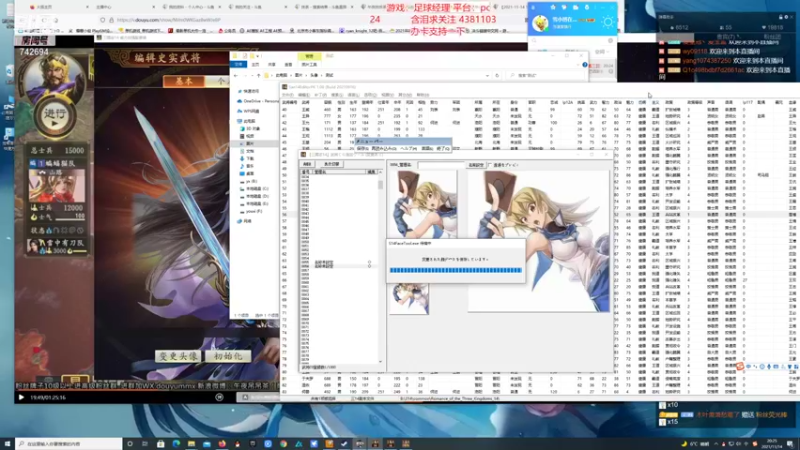
Task: Open Microsoft Edge from the taskbar
Action: (x=176, y=444)
